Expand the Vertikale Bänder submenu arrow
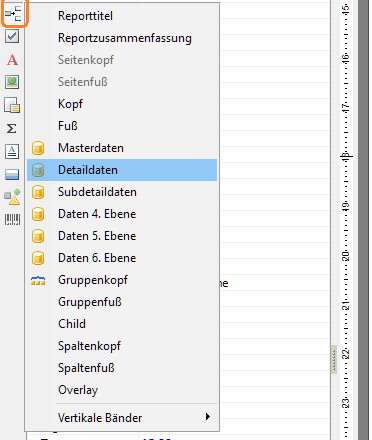Image resolution: width=372 pixels, height=440 pixels. pos(208,417)
